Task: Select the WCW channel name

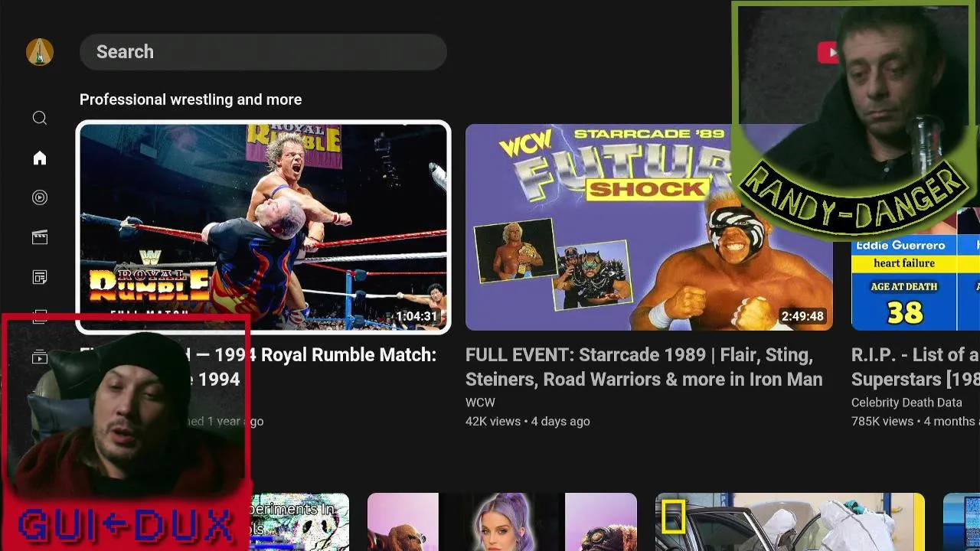Action: [480, 403]
